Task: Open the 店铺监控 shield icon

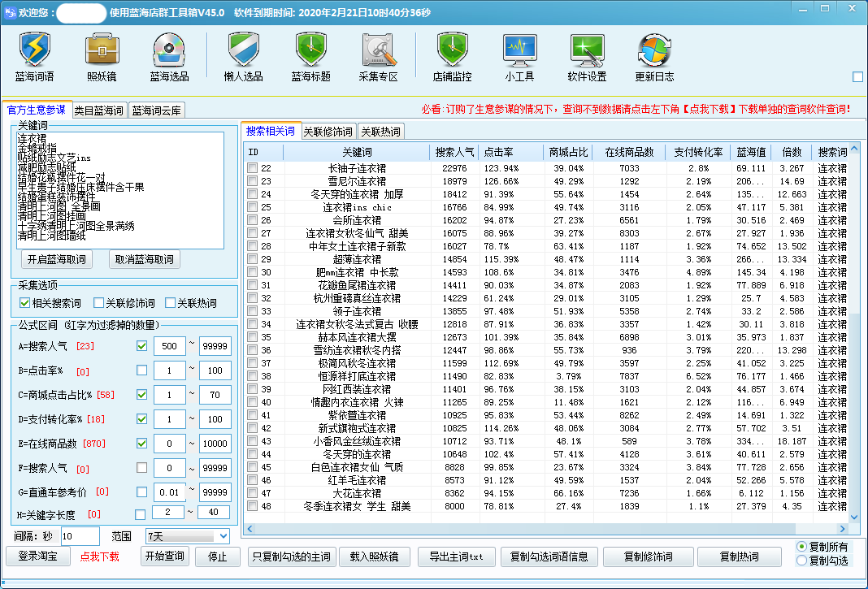Action: click(452, 57)
